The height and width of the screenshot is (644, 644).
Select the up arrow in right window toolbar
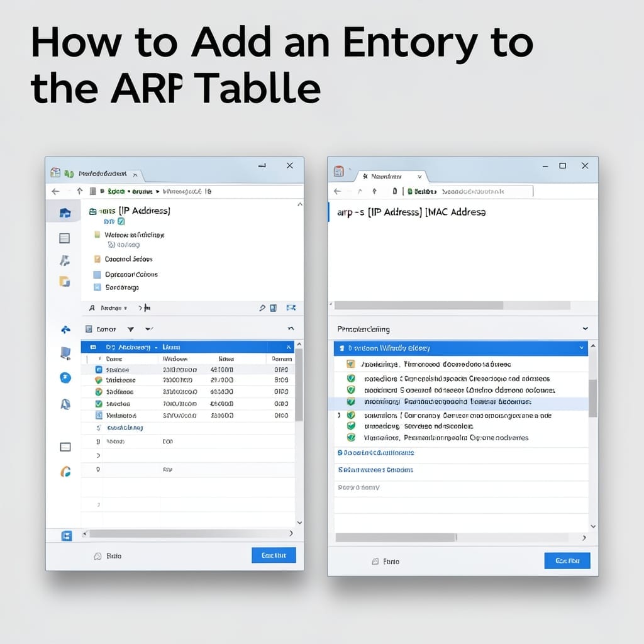point(374,191)
